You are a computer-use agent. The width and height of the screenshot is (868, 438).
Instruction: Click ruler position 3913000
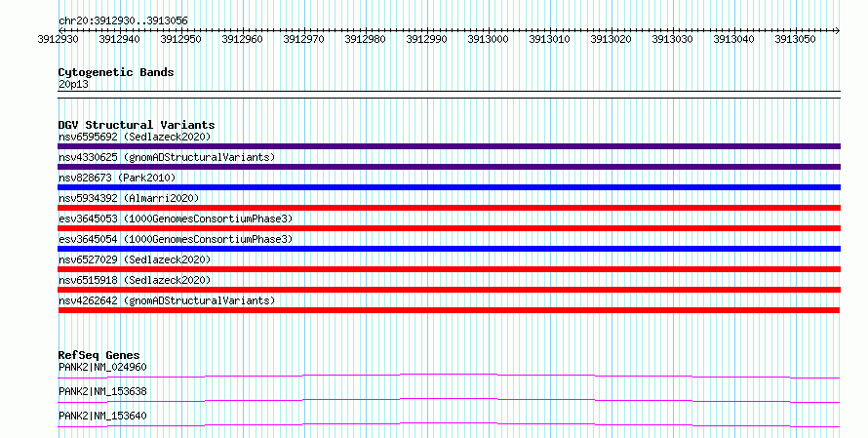(x=489, y=39)
